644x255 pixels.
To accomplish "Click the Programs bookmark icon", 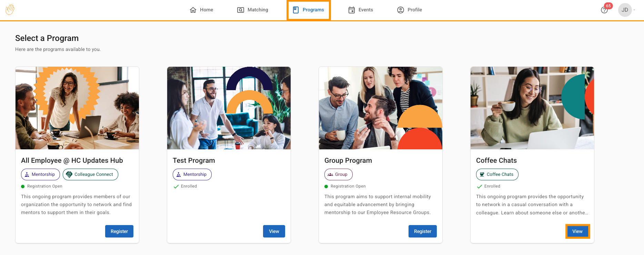I will pos(296,10).
